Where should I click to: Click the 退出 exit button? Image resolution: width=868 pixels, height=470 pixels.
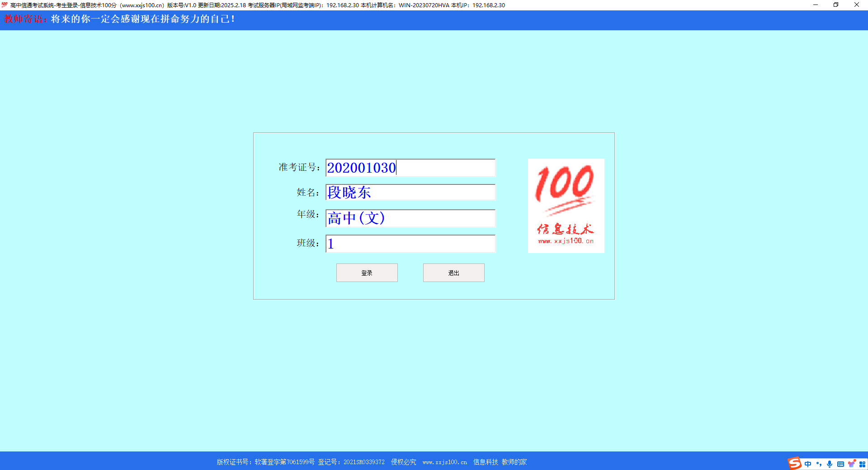[453, 273]
